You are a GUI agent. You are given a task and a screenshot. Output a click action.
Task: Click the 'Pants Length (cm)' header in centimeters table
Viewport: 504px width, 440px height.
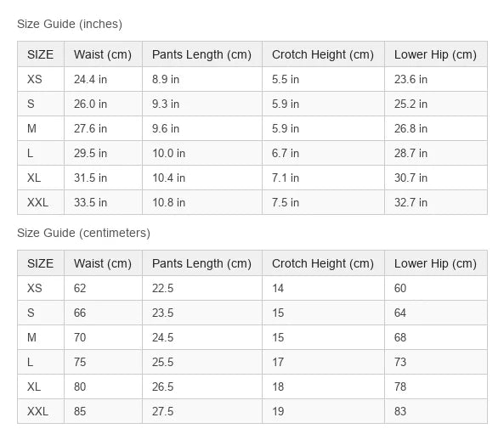202,263
